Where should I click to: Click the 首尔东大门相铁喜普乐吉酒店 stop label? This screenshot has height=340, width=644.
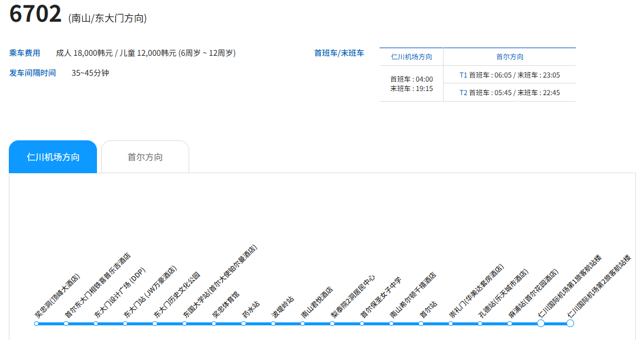point(97,286)
